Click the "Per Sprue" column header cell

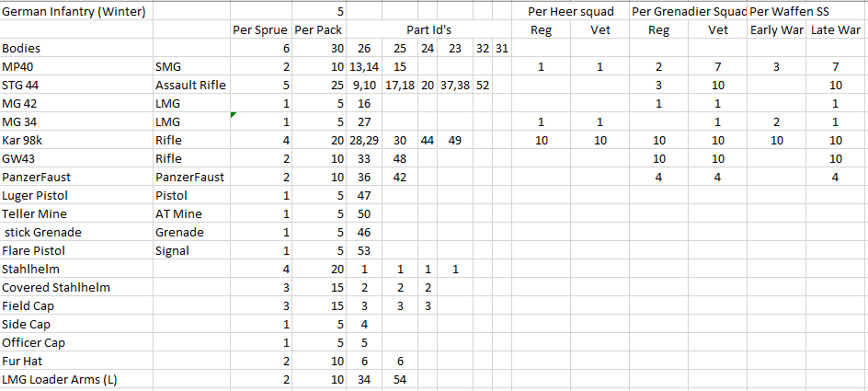tap(261, 29)
